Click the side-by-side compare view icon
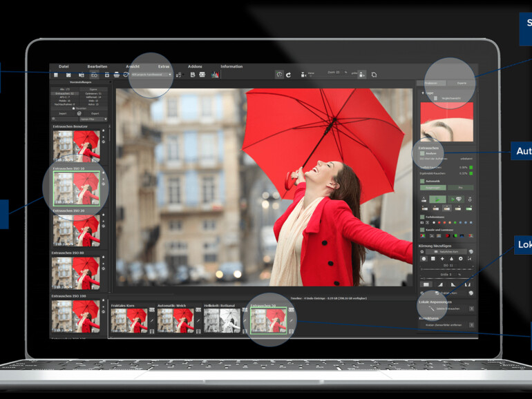 pos(94,75)
